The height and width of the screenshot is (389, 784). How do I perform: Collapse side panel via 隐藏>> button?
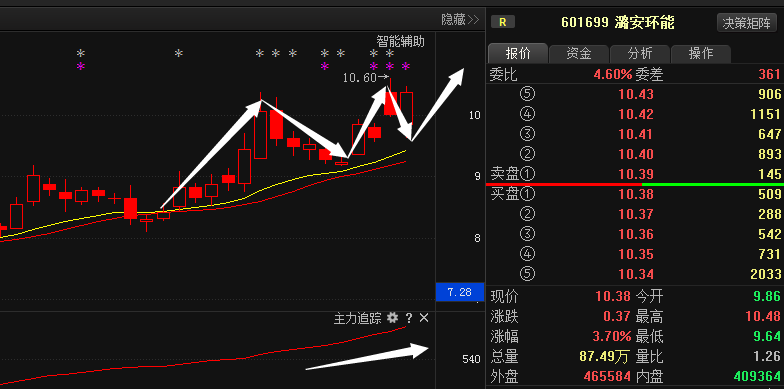460,20
